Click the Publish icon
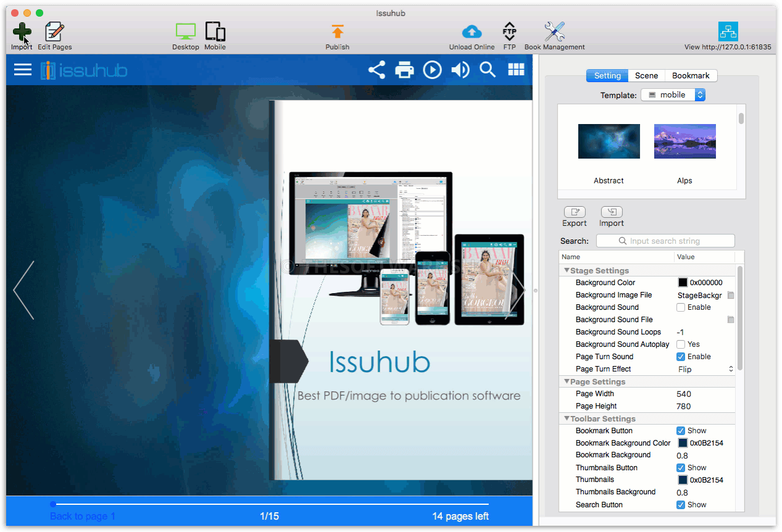The image size is (782, 532). tap(337, 31)
